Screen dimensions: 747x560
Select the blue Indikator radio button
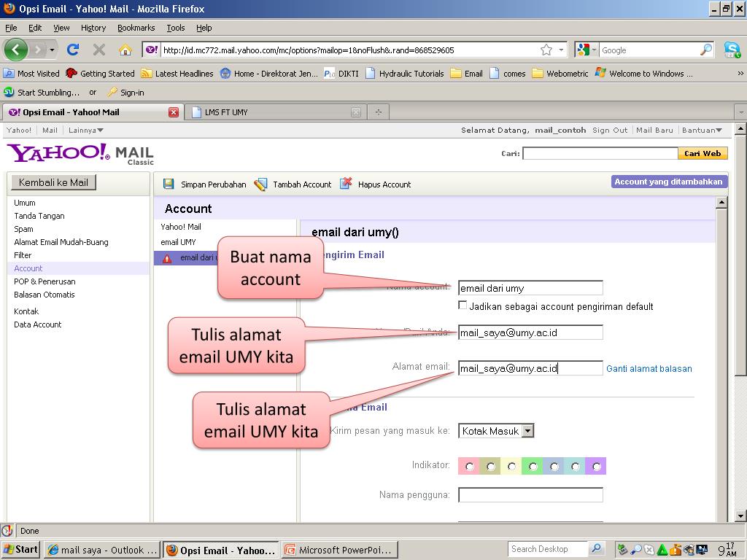tap(554, 467)
